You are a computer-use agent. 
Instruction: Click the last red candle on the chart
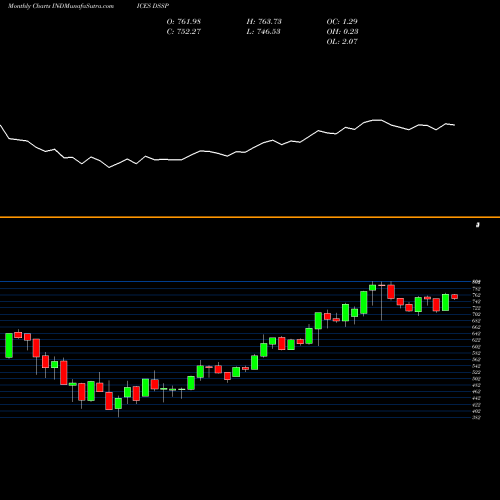click(x=454, y=297)
